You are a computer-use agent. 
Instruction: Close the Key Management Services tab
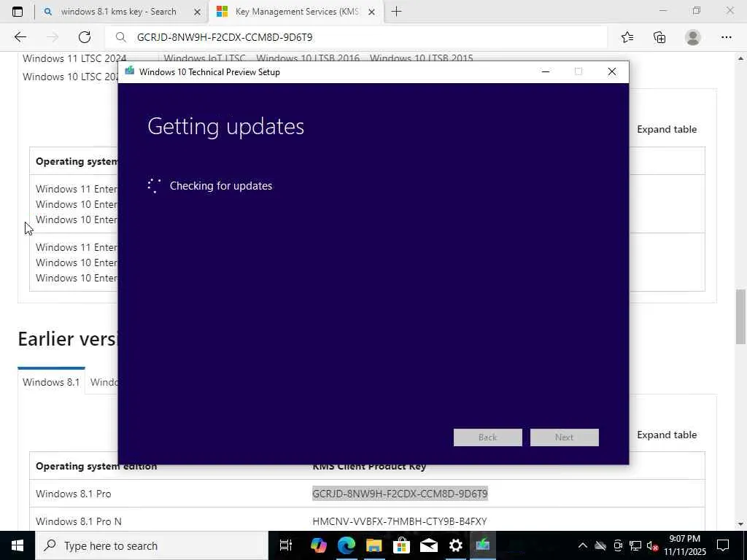click(x=372, y=12)
